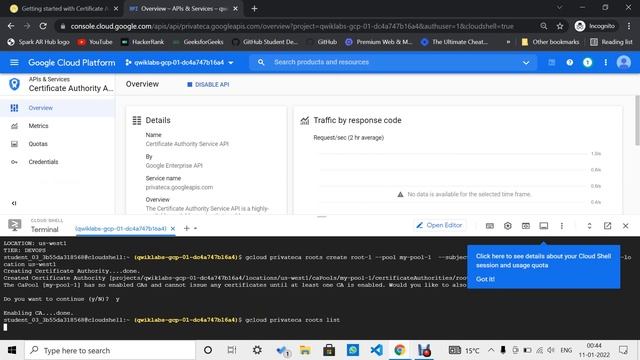Open notifications icon in Cloud header
Screen dimensions: 640x360
587,62
